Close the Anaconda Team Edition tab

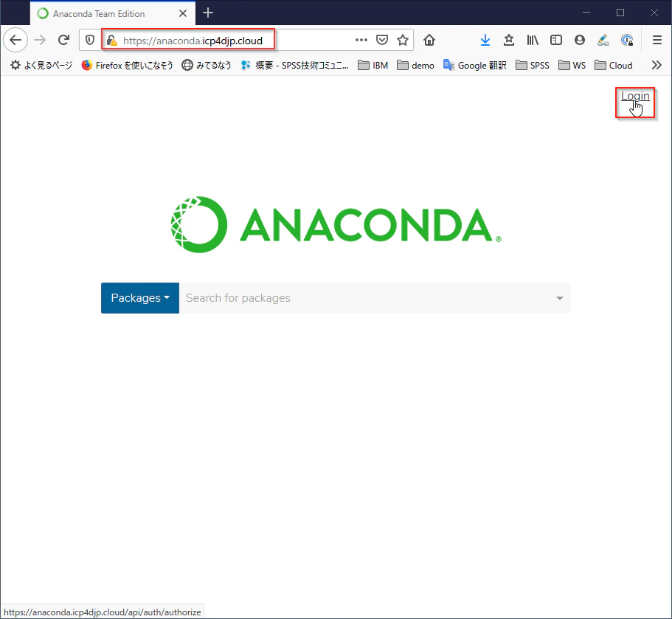click(183, 13)
